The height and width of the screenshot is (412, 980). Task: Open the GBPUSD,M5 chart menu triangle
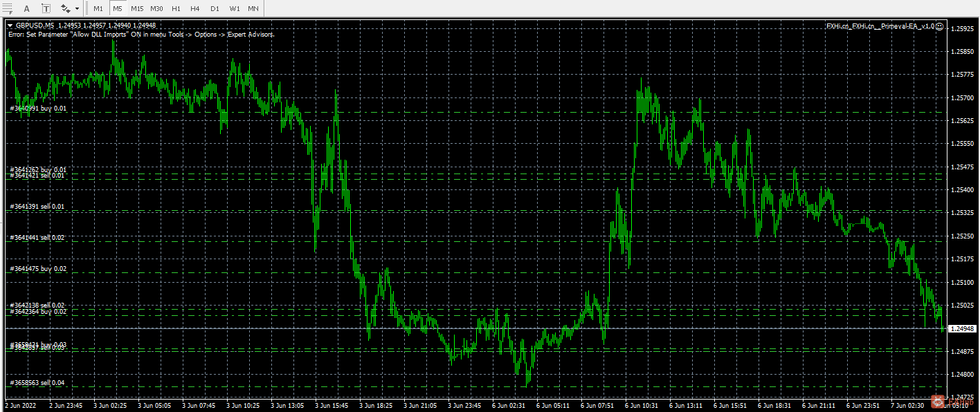(x=10, y=26)
